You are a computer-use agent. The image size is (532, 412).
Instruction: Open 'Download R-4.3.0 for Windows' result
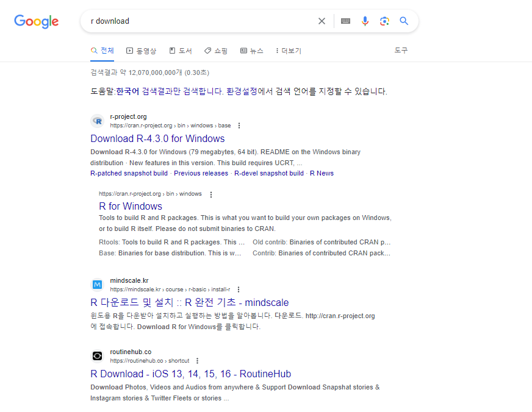[x=157, y=138]
